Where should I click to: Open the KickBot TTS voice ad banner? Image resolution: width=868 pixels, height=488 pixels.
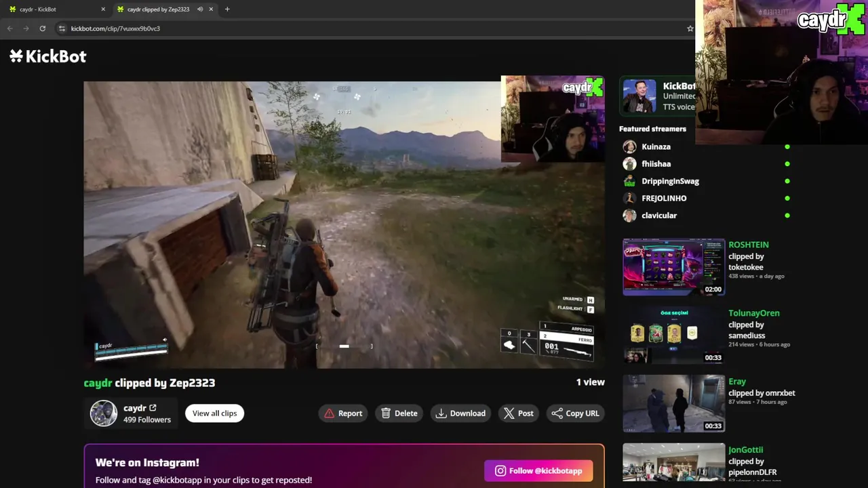coord(657,96)
